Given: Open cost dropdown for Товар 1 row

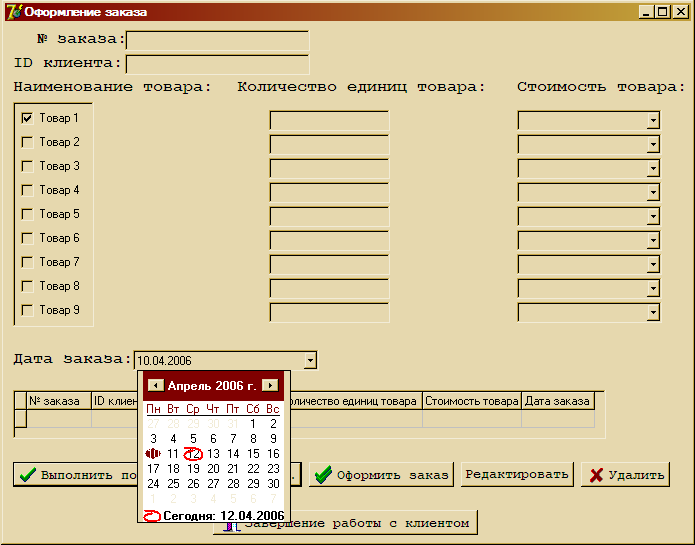Looking at the screenshot, I should [x=653, y=121].
